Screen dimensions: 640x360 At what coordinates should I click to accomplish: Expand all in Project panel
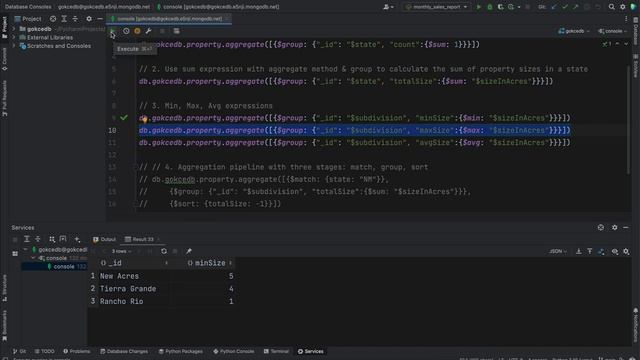[64, 19]
